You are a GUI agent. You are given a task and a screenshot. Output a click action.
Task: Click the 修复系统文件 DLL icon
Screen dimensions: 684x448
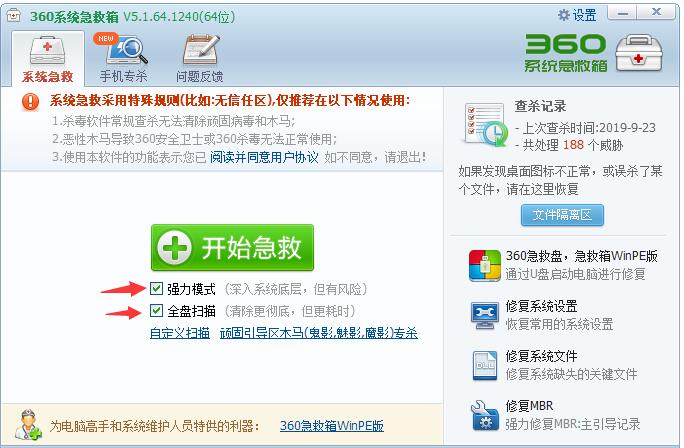point(485,366)
